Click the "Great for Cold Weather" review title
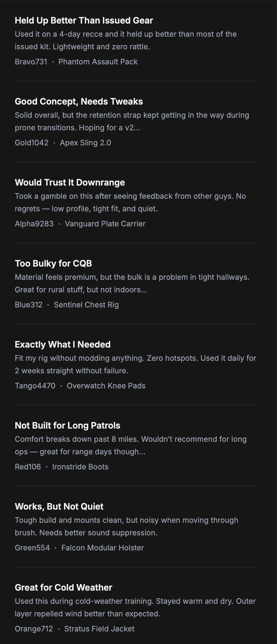Viewport: 277px width, 644px height. [x=63, y=587]
